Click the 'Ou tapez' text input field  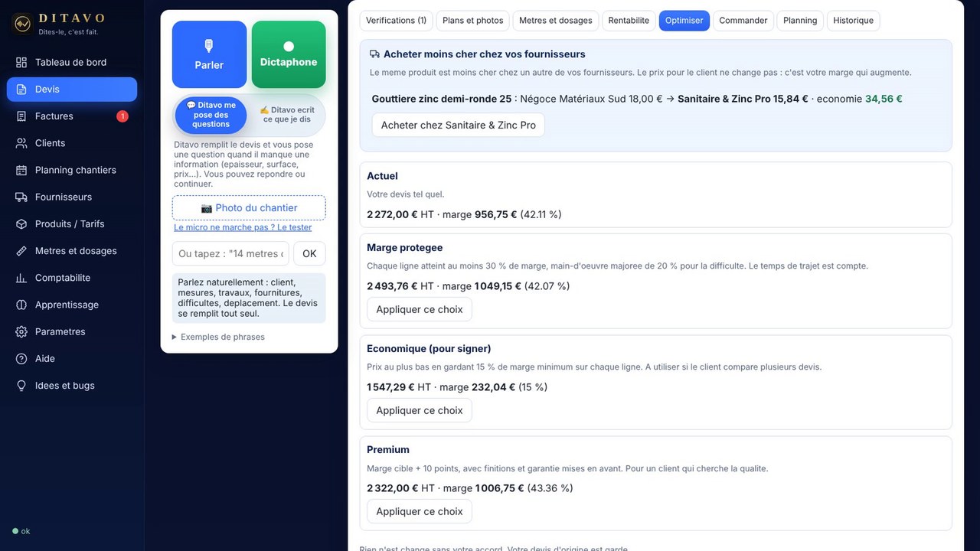click(230, 254)
